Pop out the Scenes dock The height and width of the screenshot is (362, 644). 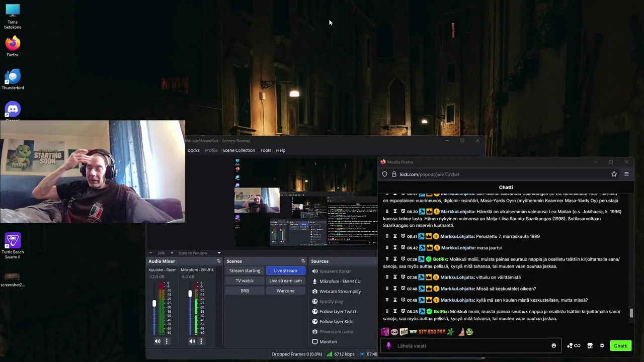(x=303, y=261)
